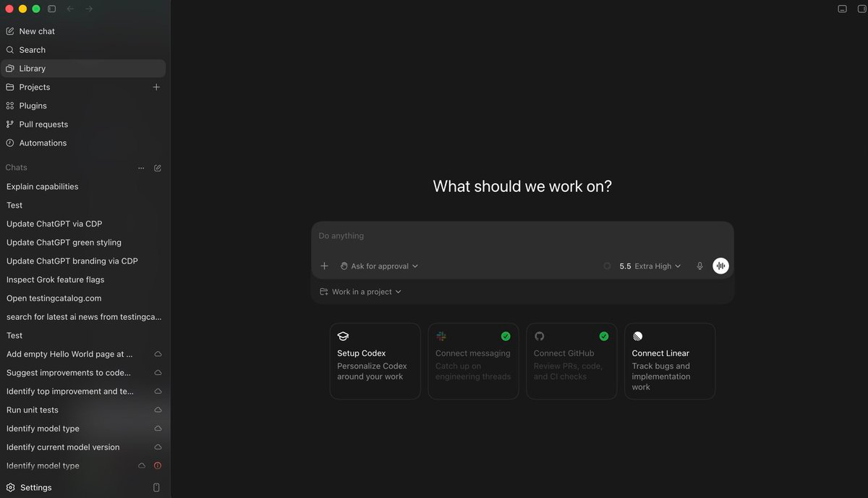Click the red alert icon on last chat
The image size is (868, 498).
click(x=158, y=466)
